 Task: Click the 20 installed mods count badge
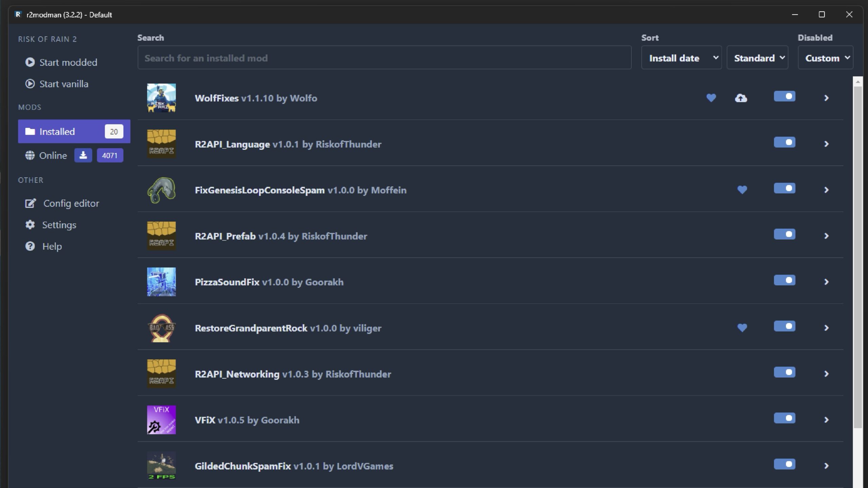pyautogui.click(x=114, y=131)
